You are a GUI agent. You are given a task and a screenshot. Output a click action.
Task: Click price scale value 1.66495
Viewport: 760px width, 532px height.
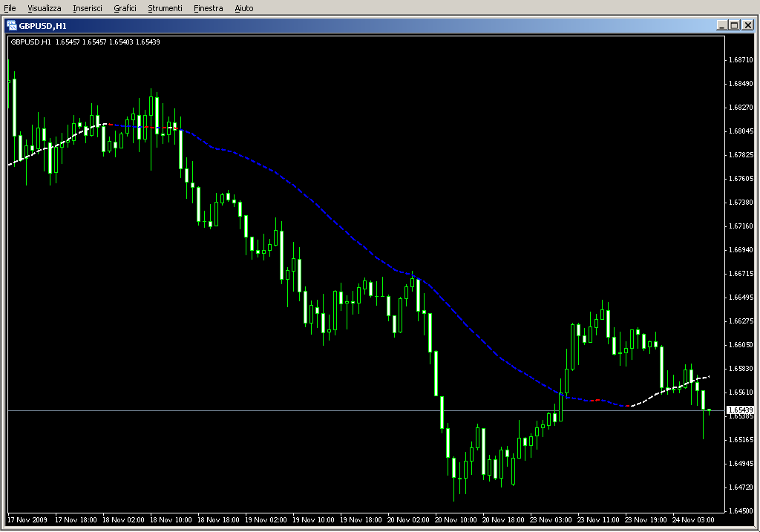(741, 298)
